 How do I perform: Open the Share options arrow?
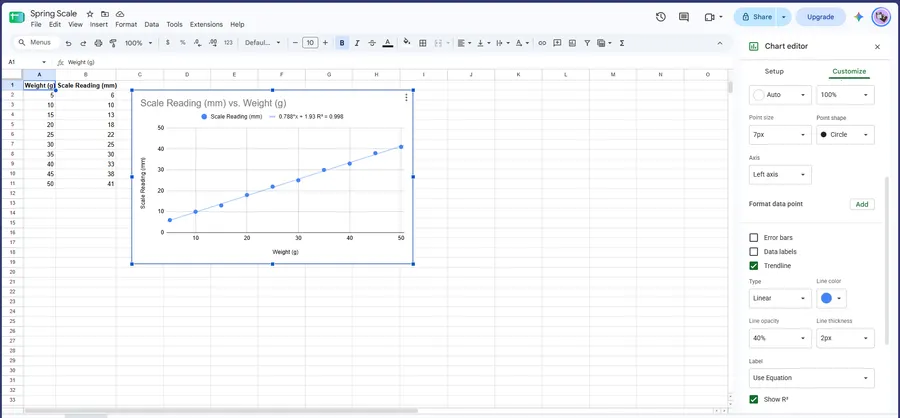(784, 17)
